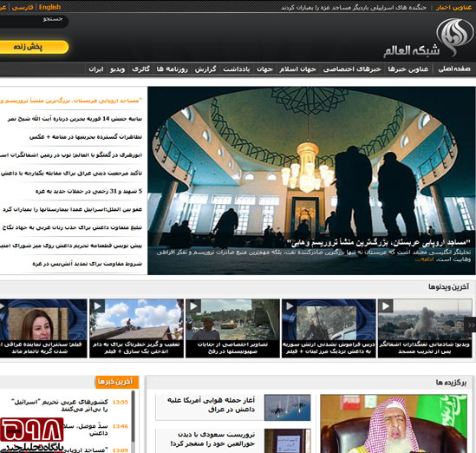The width and height of the screenshot is (476, 453).
Task: Play the thief chase video
Action: point(137,328)
